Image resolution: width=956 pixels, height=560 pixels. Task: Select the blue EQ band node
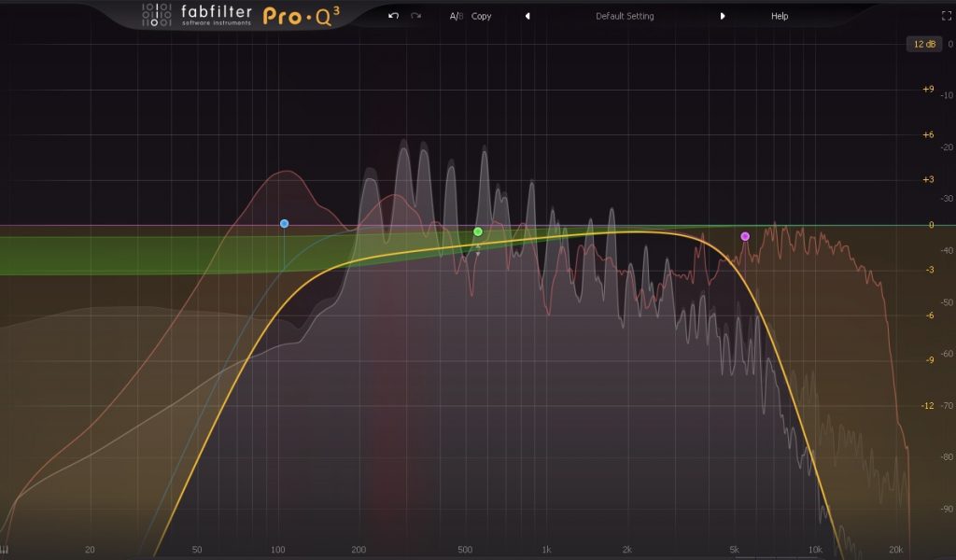tap(284, 224)
